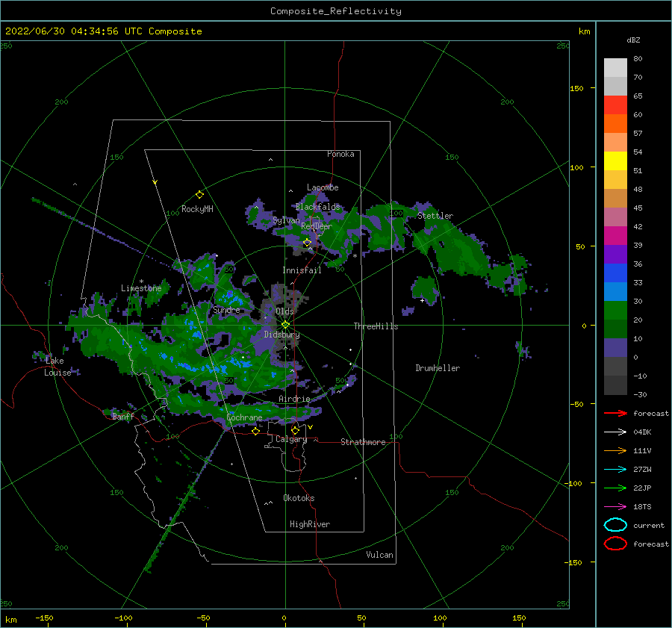Click the Limestone label
Image resolution: width=672 pixels, height=628 pixels.
click(141, 288)
